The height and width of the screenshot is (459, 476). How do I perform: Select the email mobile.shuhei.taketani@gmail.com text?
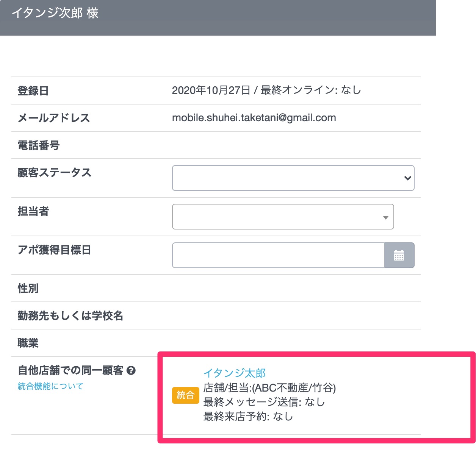pyautogui.click(x=254, y=118)
